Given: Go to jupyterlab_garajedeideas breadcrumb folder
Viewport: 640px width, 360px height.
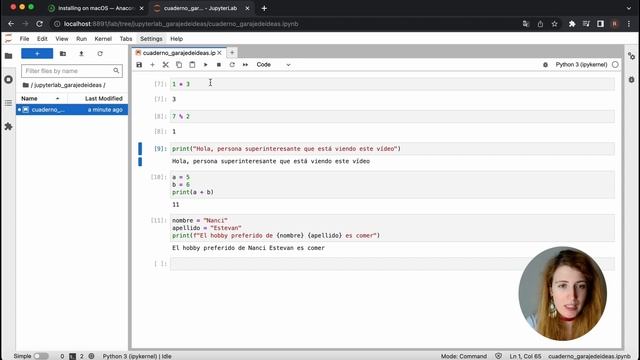Looking at the screenshot, I should (68, 85).
